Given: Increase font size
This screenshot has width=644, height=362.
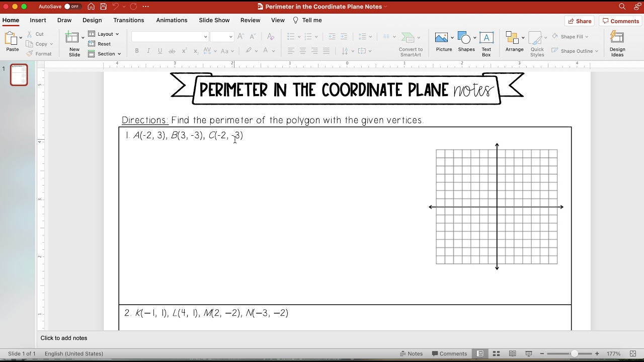Looking at the screenshot, I should coord(240,36).
